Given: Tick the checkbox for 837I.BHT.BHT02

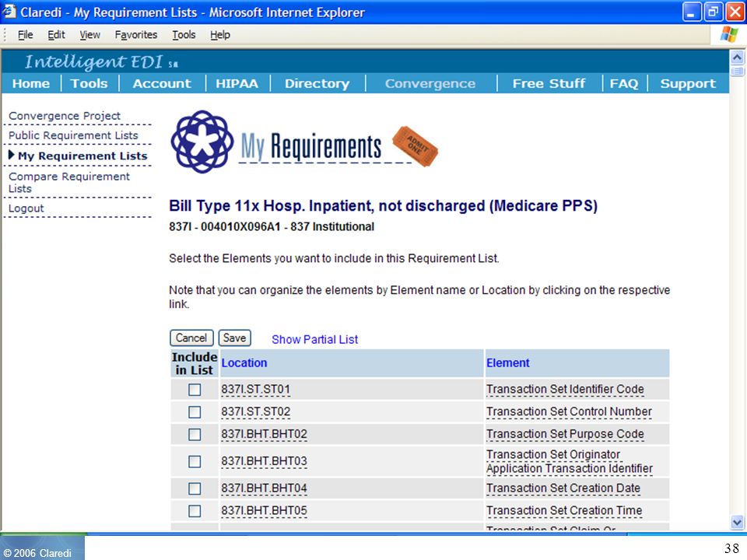Looking at the screenshot, I should pyautogui.click(x=195, y=434).
